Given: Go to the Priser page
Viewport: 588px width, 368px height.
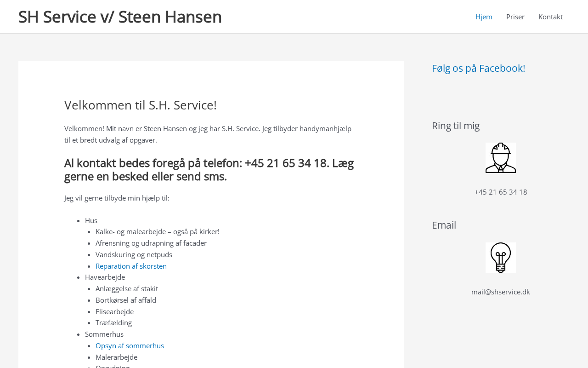Looking at the screenshot, I should point(515,17).
